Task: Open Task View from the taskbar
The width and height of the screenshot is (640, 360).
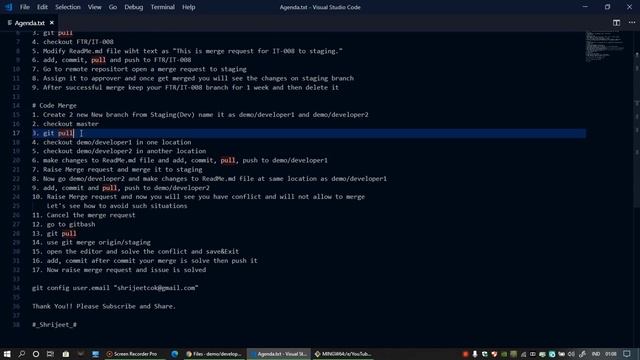Action: pyautogui.click(x=50, y=354)
